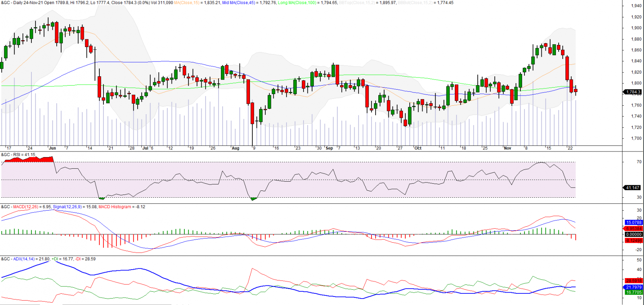
Task: Click the 'Oct' month label on date axis
Action: (418, 148)
